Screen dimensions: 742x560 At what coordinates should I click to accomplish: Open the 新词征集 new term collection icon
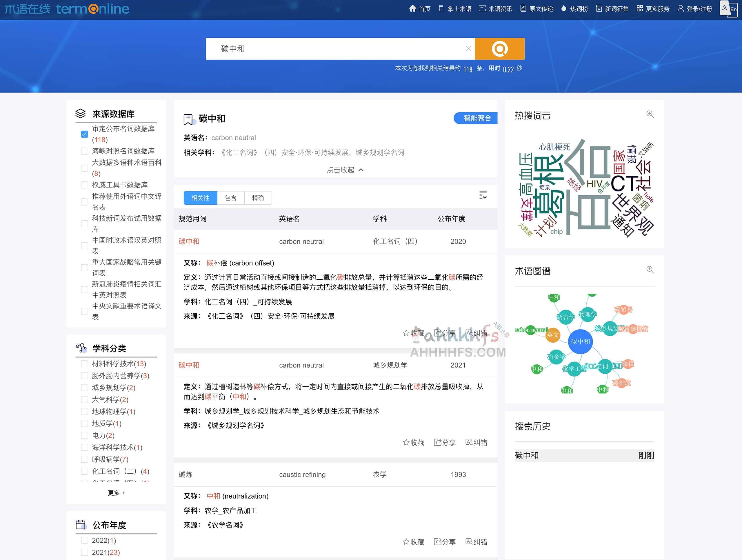click(599, 8)
